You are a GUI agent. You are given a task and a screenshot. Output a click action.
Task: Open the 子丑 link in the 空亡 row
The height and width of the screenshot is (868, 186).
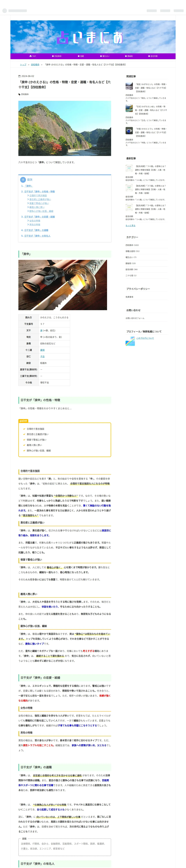[x=43, y=356]
